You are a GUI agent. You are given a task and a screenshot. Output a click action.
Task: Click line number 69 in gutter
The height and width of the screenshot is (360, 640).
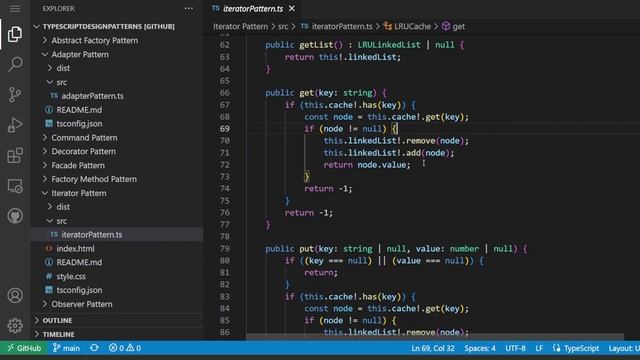(x=224, y=129)
